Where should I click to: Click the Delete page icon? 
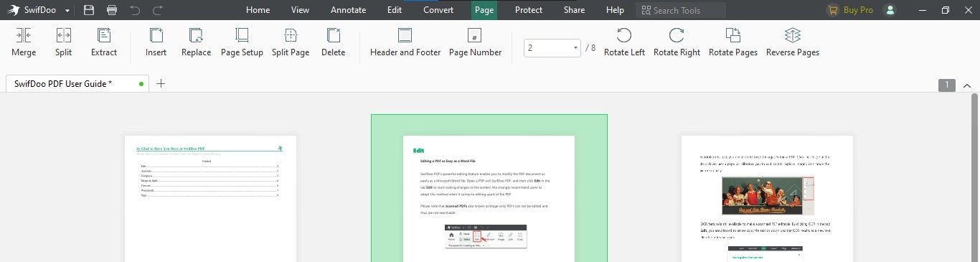click(333, 35)
